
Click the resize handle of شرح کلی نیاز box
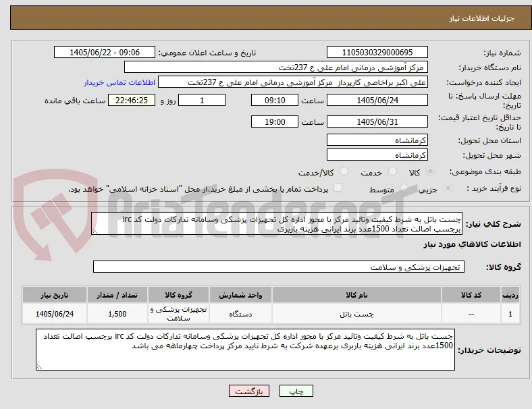tap(95, 231)
